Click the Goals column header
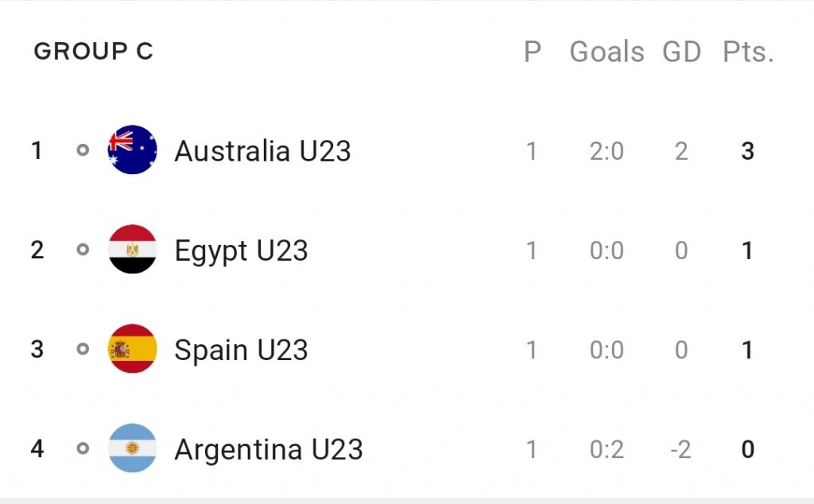 tap(607, 52)
